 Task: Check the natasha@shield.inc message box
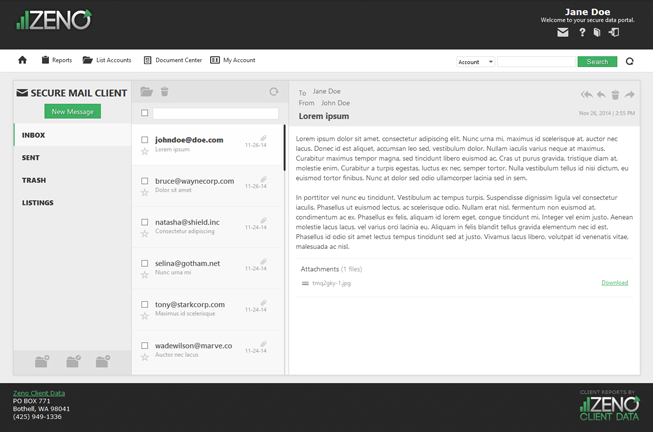[x=145, y=222]
